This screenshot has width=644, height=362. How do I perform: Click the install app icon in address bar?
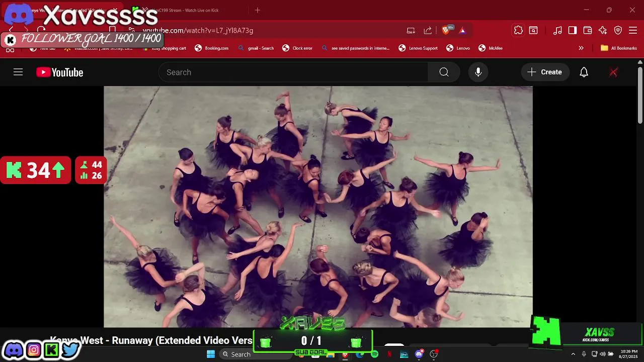pyautogui.click(x=411, y=30)
